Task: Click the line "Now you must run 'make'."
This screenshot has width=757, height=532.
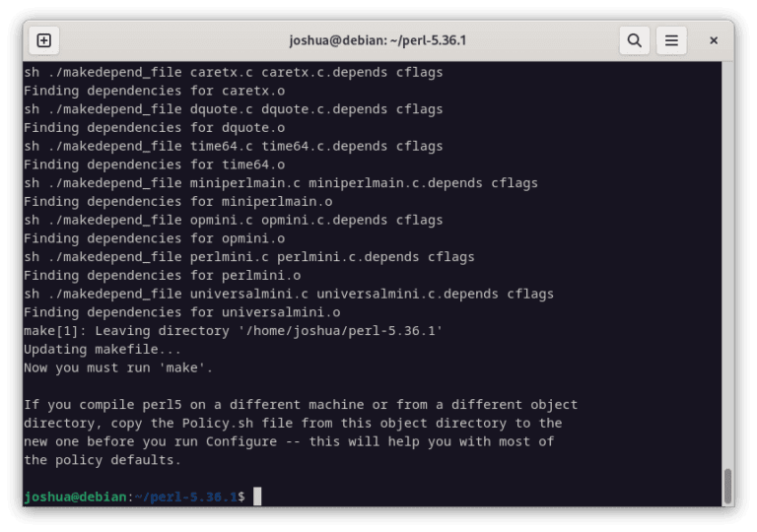Action: (x=118, y=367)
